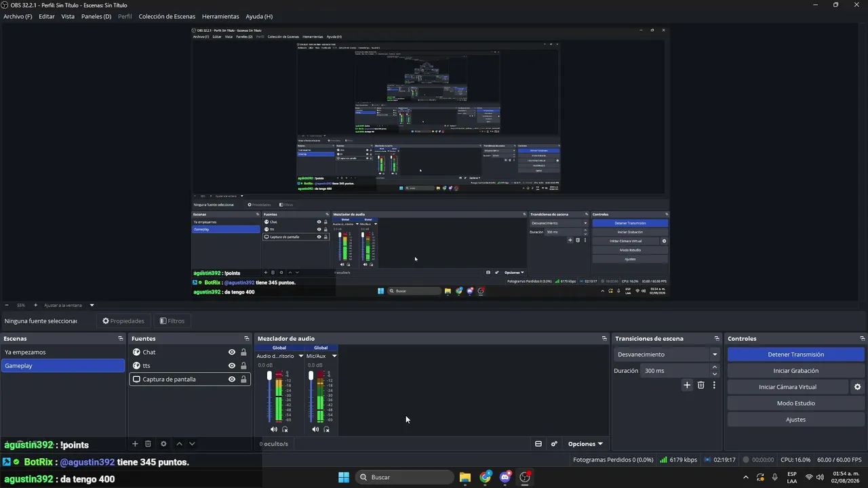Open File Explorer from the taskbar
This screenshot has width=868, height=488.
[x=465, y=477]
